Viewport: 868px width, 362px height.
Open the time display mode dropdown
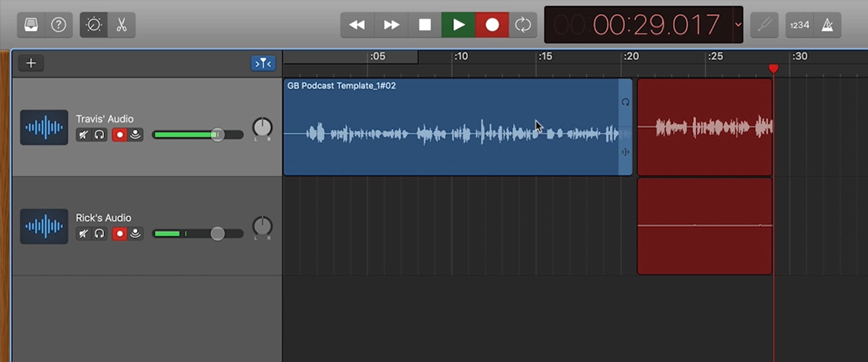point(738,25)
